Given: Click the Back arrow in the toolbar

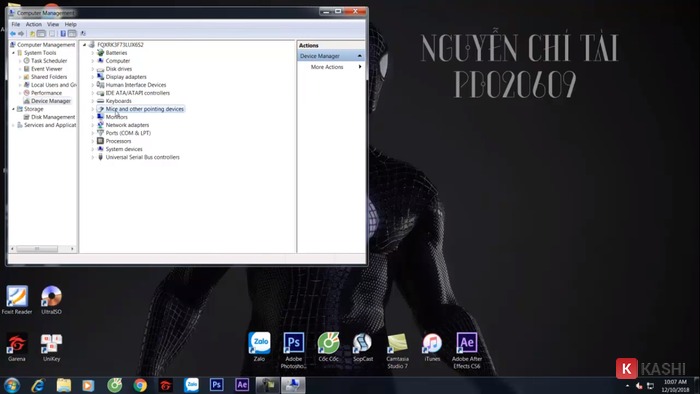Looking at the screenshot, I should (13, 33).
